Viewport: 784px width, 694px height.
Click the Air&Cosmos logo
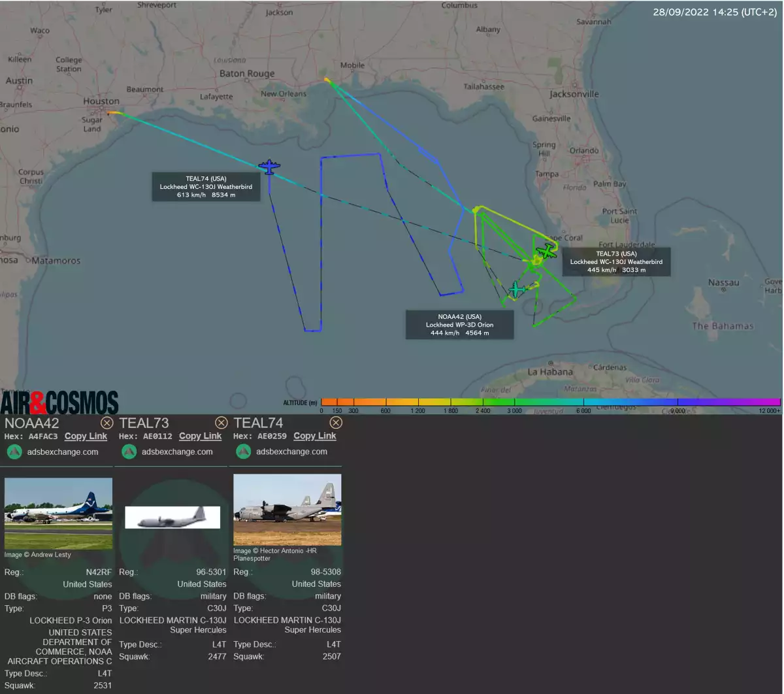point(59,403)
